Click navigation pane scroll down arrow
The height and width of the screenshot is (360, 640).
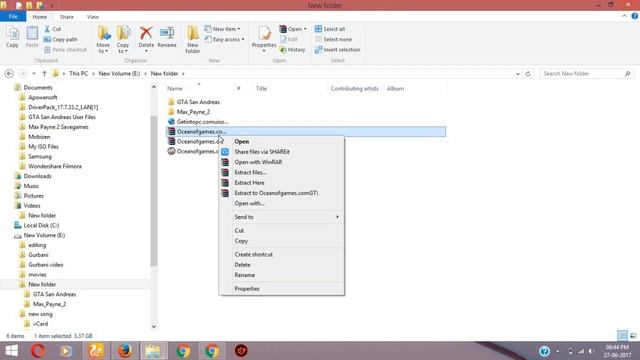click(153, 326)
